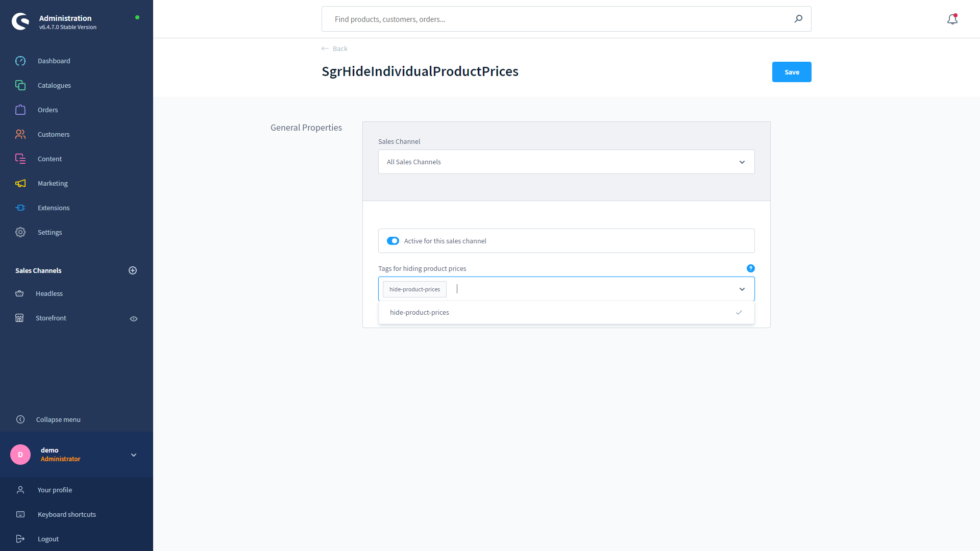Image resolution: width=980 pixels, height=551 pixels.
Task: Open Keyboard shortcuts link
Action: click(67, 514)
